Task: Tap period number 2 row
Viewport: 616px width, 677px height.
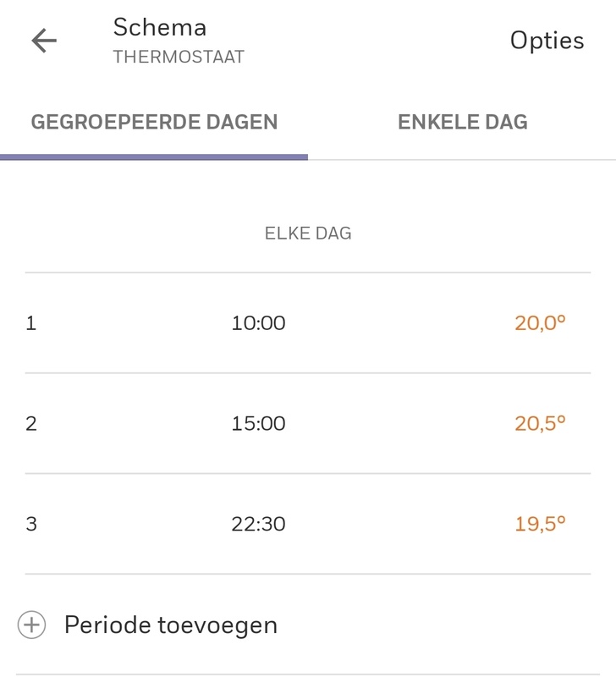Action: [31, 424]
